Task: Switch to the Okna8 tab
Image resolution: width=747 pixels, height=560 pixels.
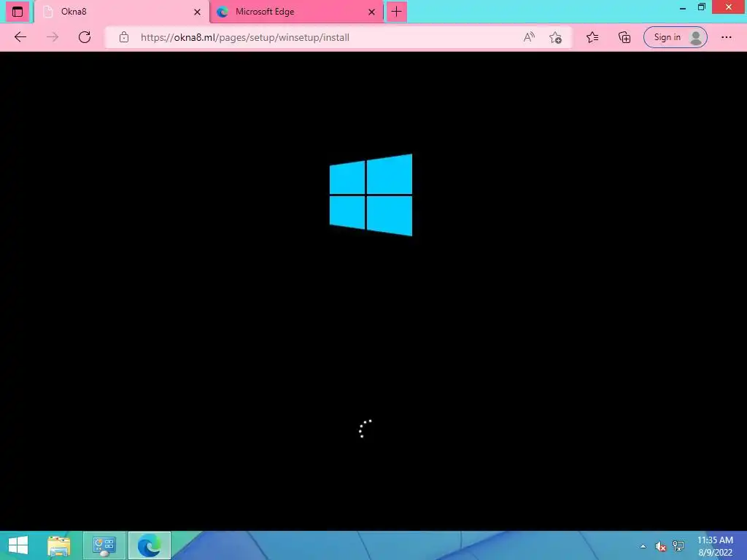Action: click(x=122, y=12)
